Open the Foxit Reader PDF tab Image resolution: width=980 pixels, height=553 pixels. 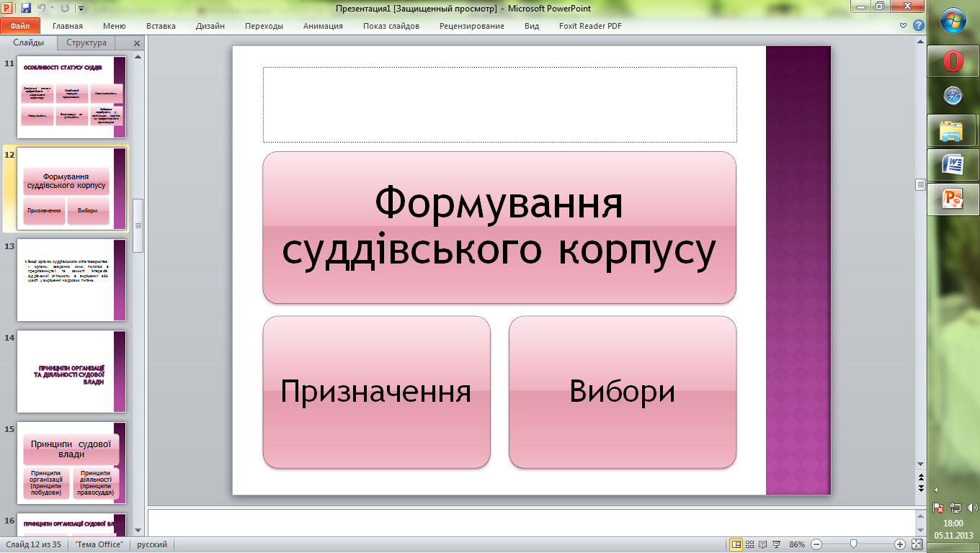click(x=590, y=26)
